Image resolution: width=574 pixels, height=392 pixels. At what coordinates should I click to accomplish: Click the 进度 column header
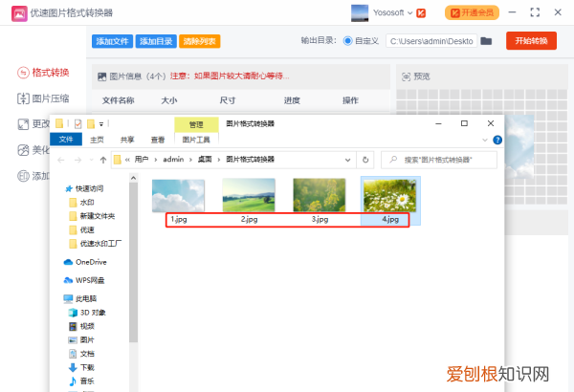tap(292, 100)
